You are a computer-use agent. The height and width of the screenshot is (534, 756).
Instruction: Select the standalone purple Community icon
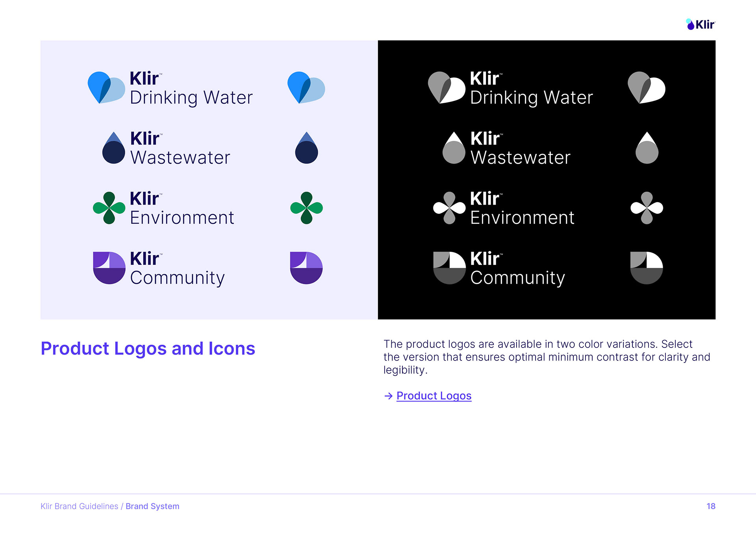point(306,268)
